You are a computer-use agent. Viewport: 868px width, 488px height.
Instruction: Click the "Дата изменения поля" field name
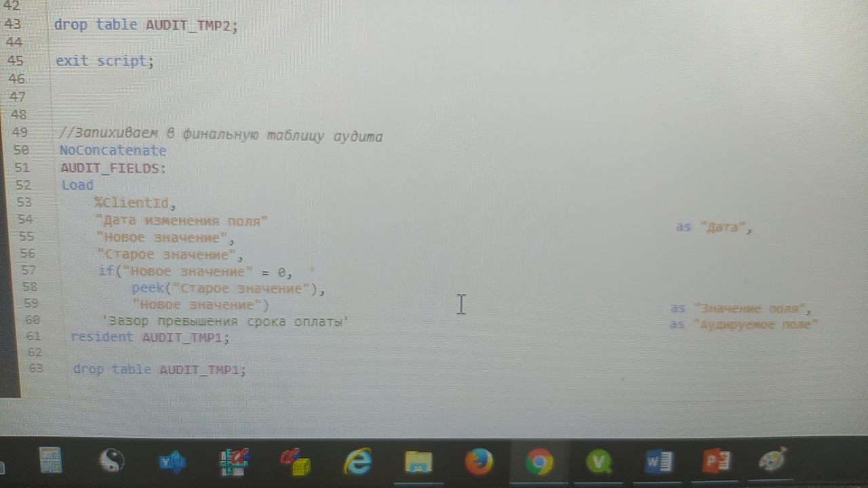(182, 220)
